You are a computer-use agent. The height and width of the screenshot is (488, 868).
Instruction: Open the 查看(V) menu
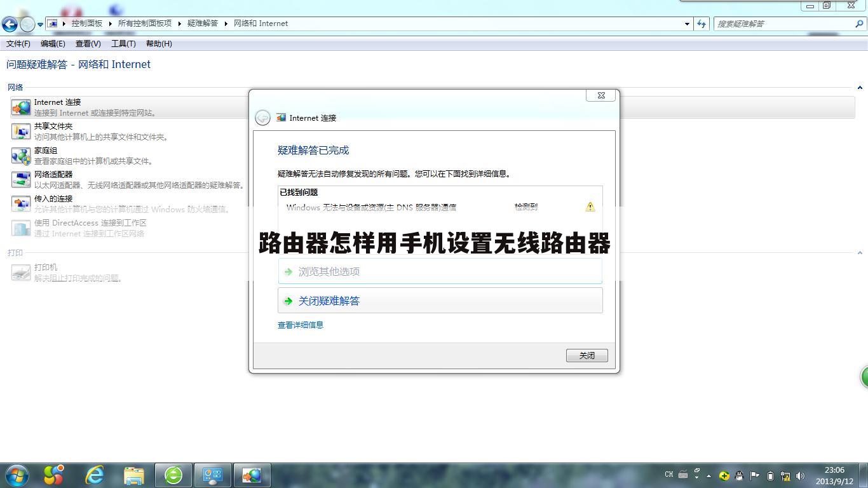point(88,43)
